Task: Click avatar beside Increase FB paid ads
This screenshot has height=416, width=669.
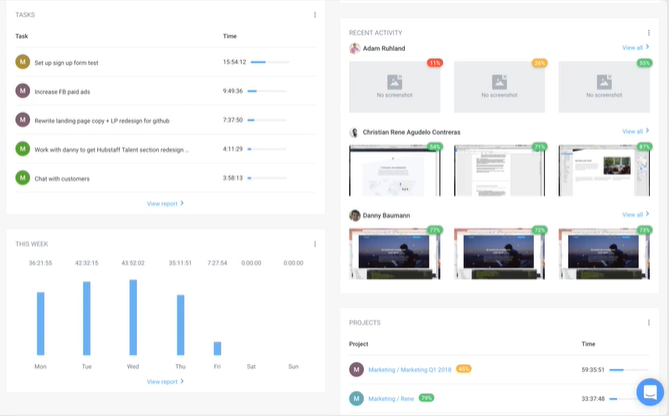Action: 23,91
